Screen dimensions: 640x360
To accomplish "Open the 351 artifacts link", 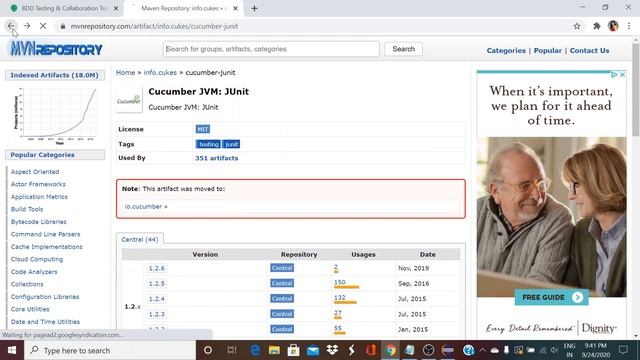I will (x=216, y=158).
